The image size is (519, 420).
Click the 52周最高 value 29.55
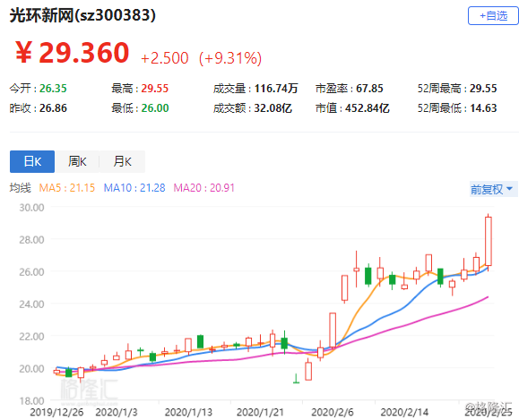pos(483,89)
